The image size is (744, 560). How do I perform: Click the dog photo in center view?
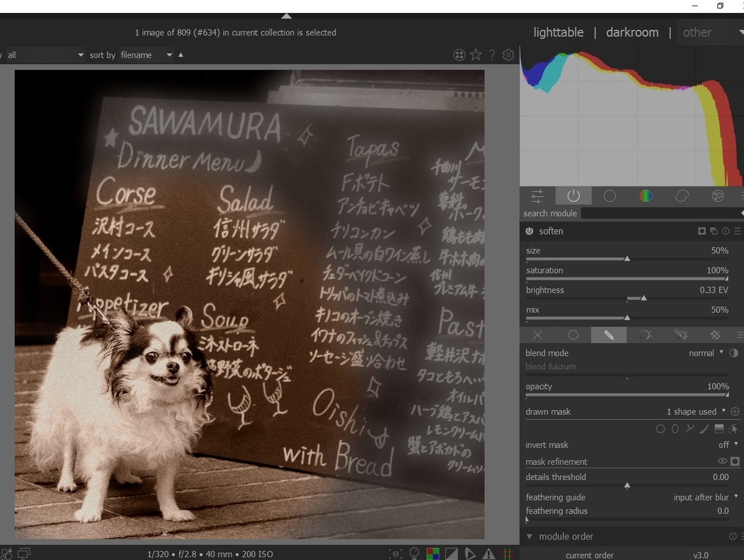click(249, 304)
